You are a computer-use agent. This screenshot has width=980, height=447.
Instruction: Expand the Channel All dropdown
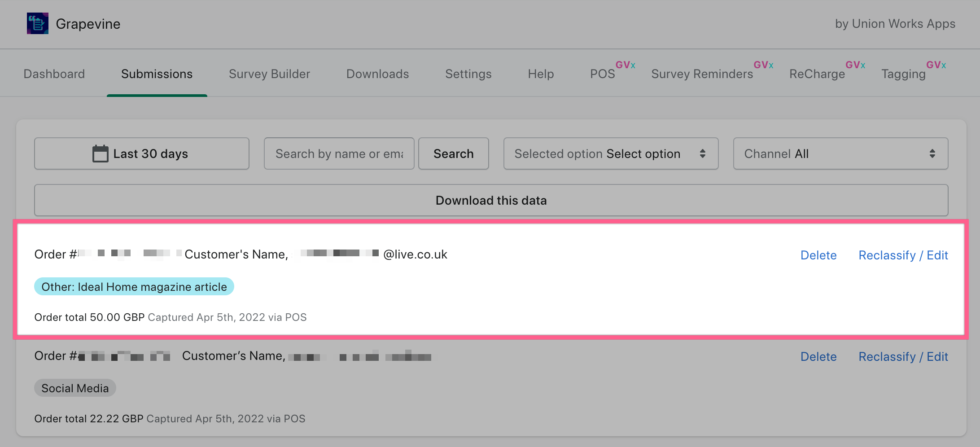tap(840, 153)
